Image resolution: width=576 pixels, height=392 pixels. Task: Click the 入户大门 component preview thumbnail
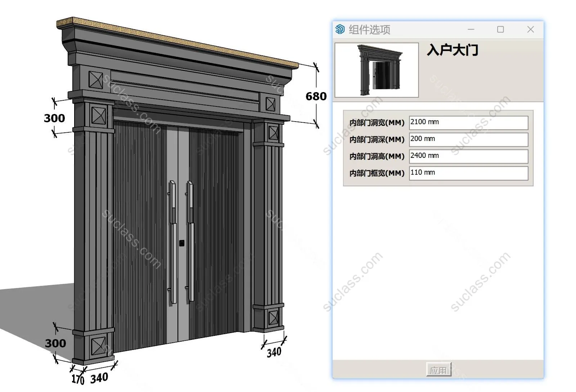click(377, 70)
